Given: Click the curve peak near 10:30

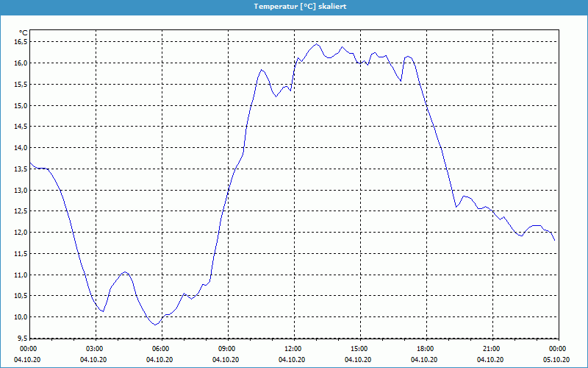Looking at the screenshot, I should [261, 70].
